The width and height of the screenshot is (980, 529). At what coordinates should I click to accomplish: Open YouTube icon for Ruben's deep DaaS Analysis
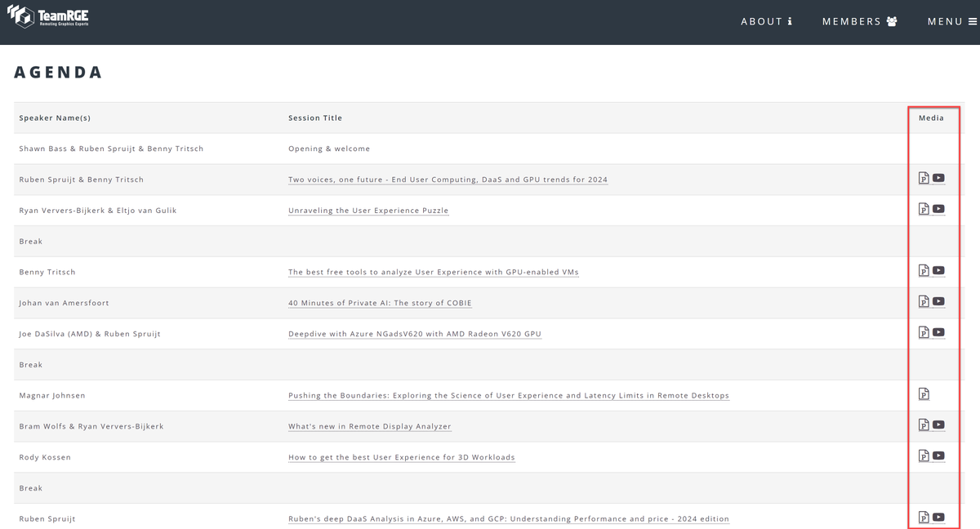[938, 518]
